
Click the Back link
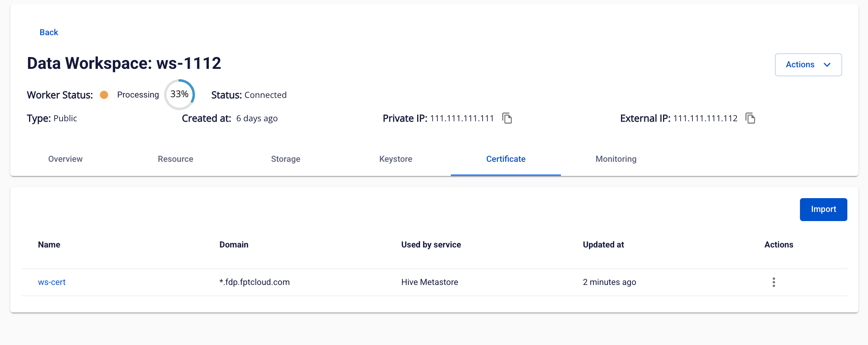click(49, 33)
